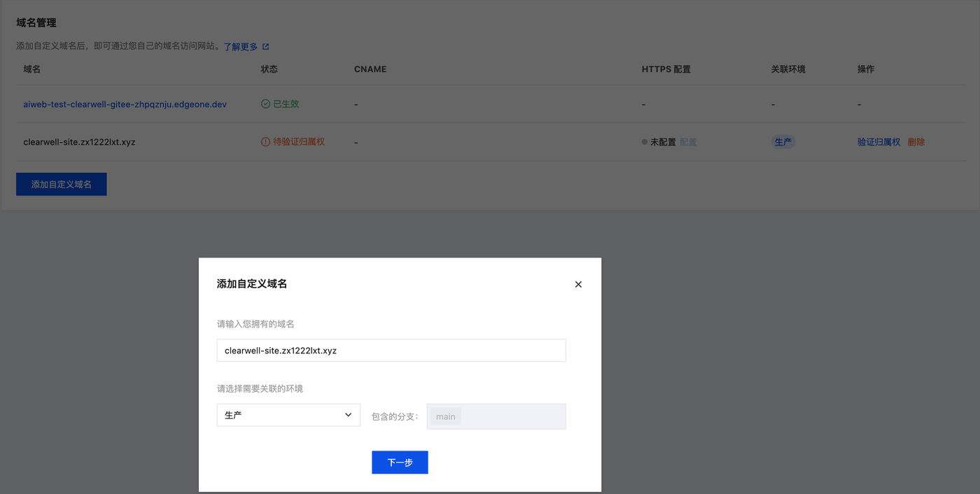Click the HTTPS 配置 column header
Image resolution: width=980 pixels, height=494 pixels.
pos(666,69)
